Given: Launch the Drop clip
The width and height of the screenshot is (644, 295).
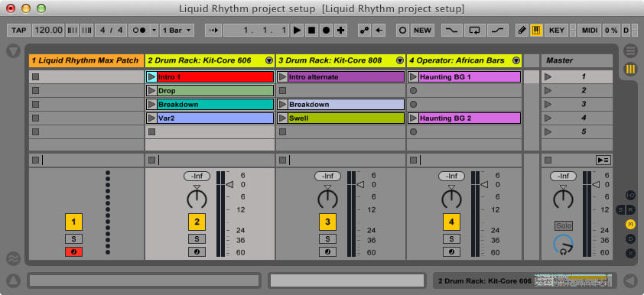Looking at the screenshot, I should [x=151, y=91].
